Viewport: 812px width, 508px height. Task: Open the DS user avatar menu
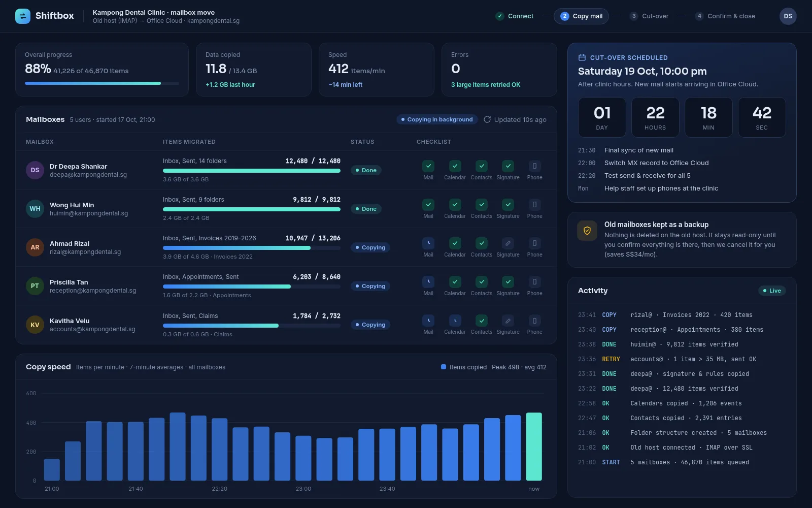coord(788,16)
